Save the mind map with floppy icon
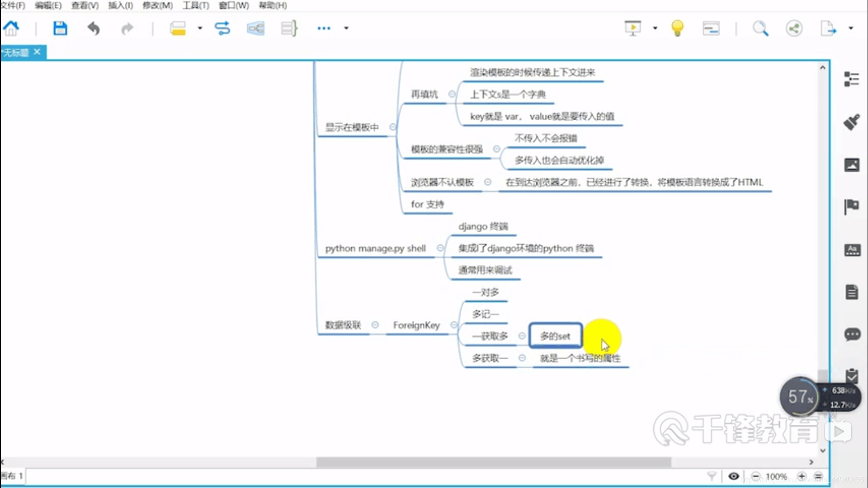Image resolution: width=868 pixels, height=488 pixels. coord(60,28)
